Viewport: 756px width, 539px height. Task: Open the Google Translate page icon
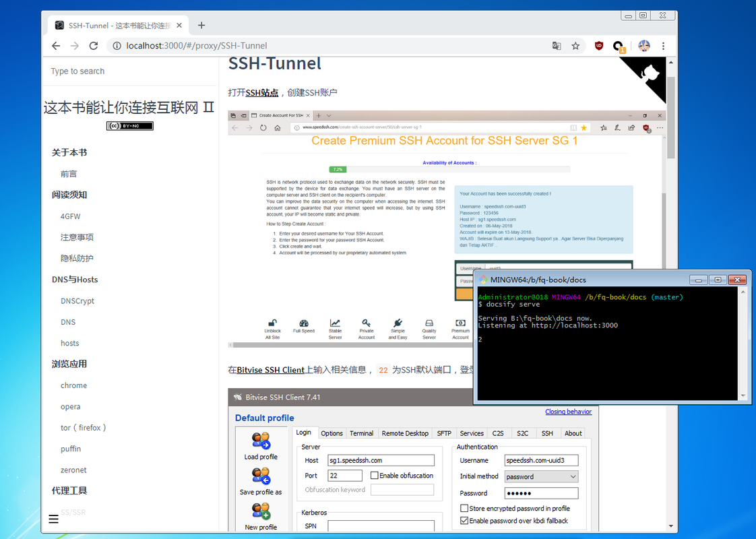coord(557,46)
